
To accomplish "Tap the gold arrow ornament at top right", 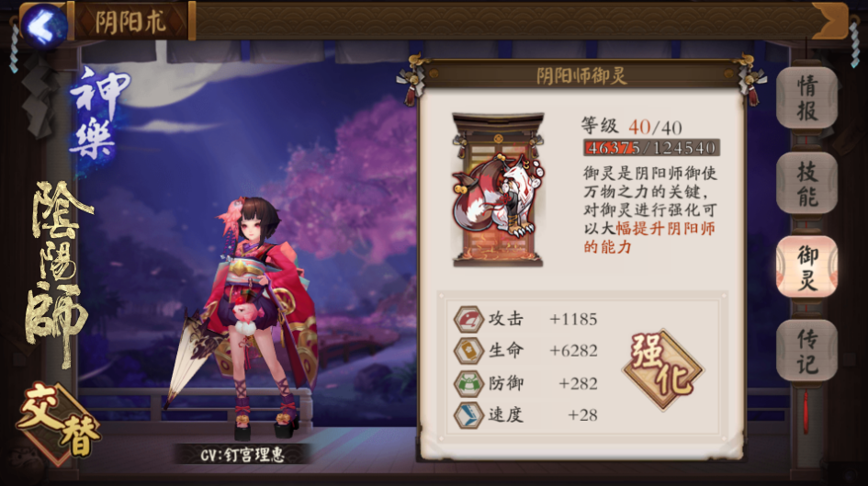I will coord(830,21).
